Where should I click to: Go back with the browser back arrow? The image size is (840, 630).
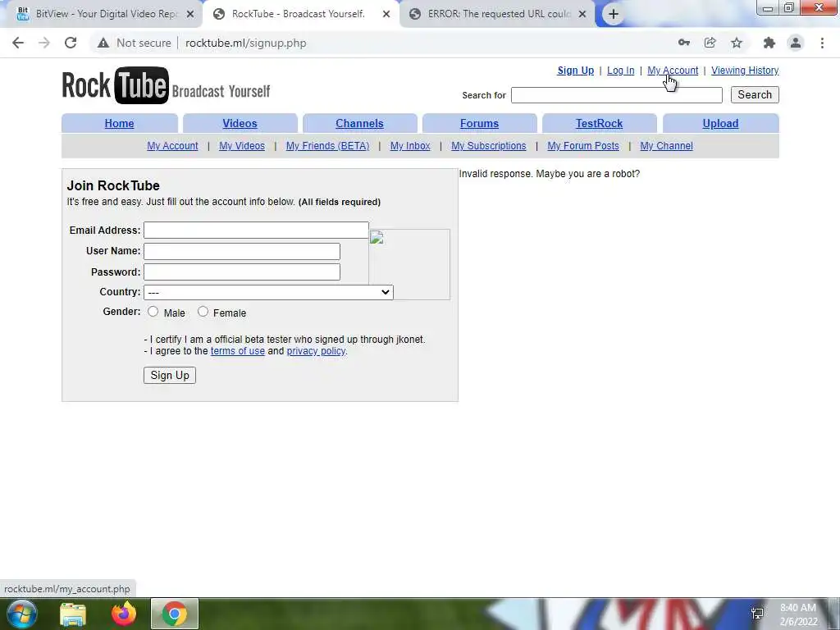18,43
